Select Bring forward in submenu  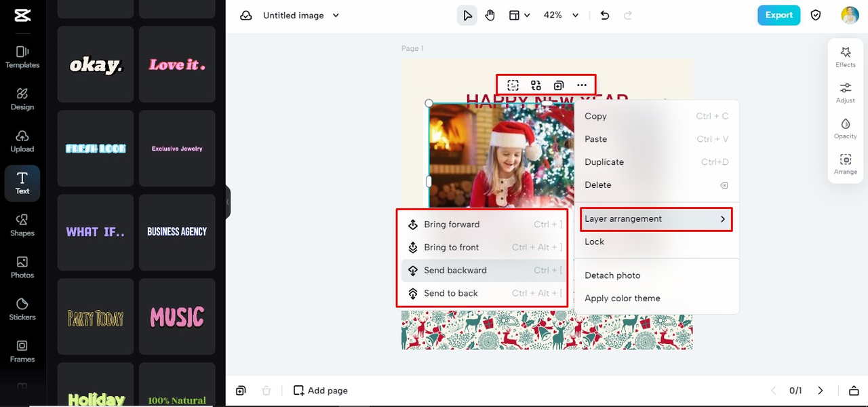[x=484, y=225]
